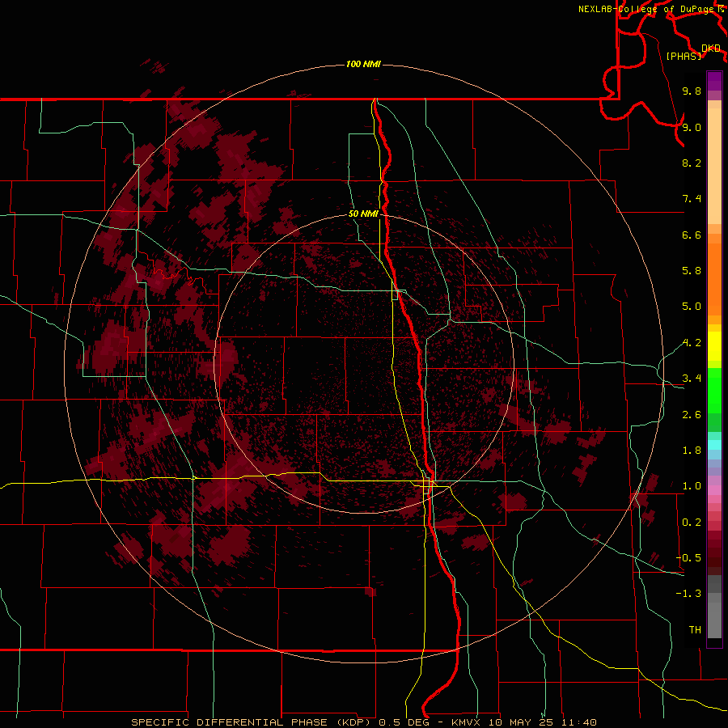This screenshot has width=728, height=728.
Task: Click the 5.8 value on the color scale
Action: point(692,271)
